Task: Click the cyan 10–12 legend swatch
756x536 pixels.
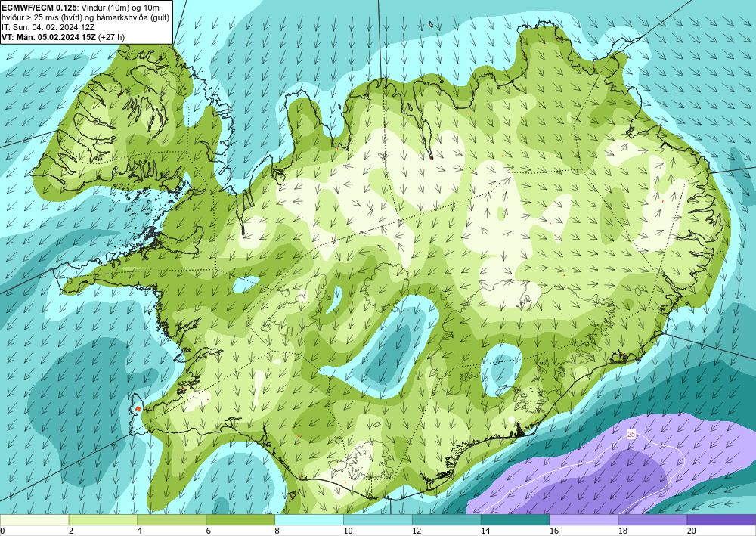Action: click(x=377, y=519)
